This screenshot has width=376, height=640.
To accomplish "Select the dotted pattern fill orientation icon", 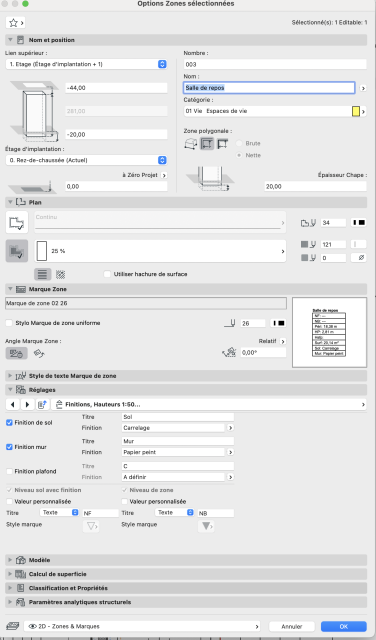I will [x=60, y=274].
